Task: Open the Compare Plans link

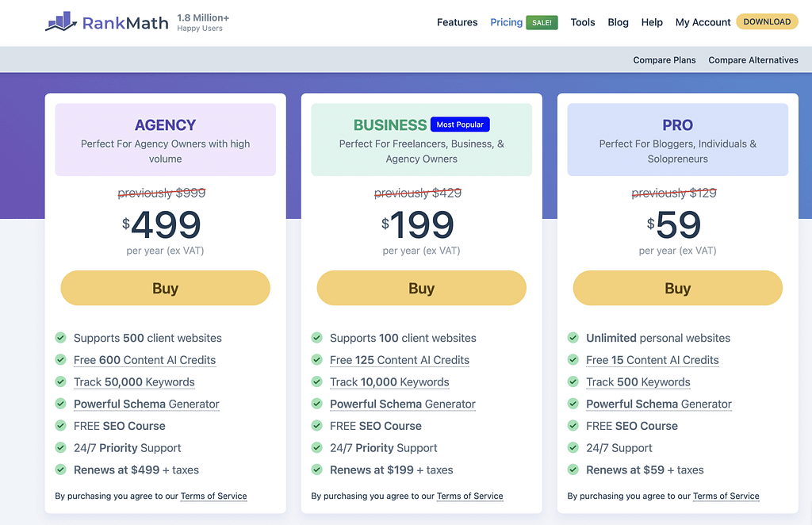Action: click(x=664, y=60)
